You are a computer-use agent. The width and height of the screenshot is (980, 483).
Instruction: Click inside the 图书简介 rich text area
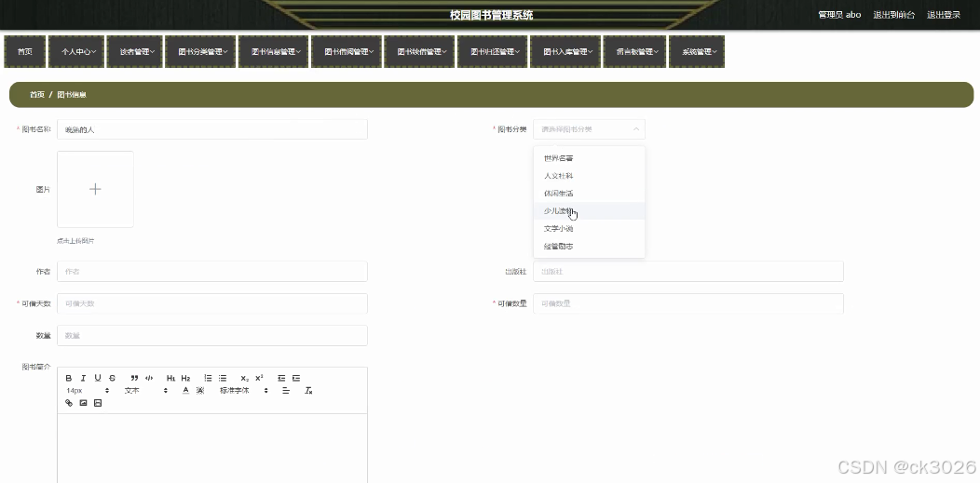211,448
